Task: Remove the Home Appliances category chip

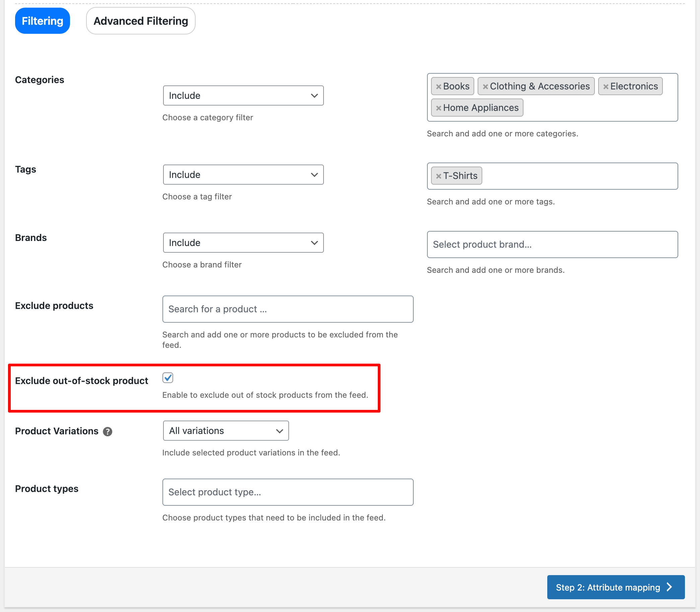Action: pos(438,108)
